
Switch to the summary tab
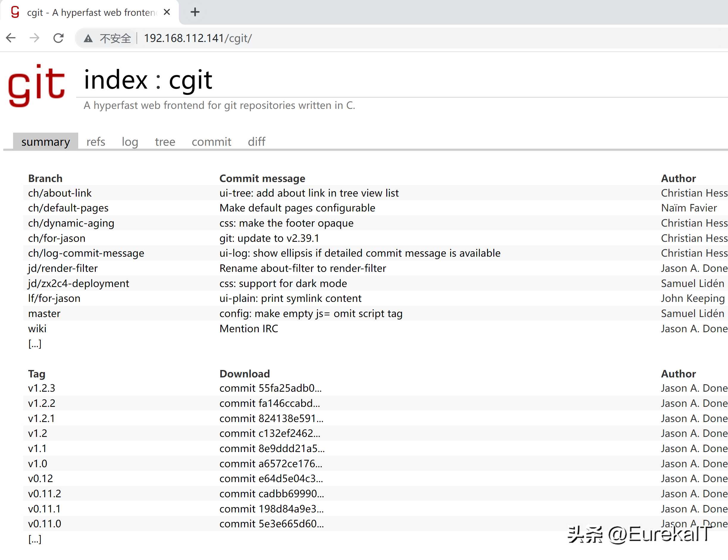(46, 142)
